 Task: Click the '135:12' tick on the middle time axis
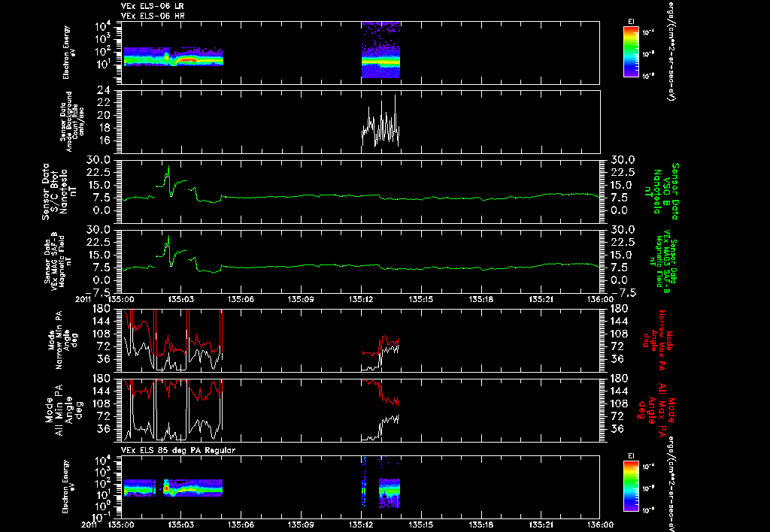(361, 299)
